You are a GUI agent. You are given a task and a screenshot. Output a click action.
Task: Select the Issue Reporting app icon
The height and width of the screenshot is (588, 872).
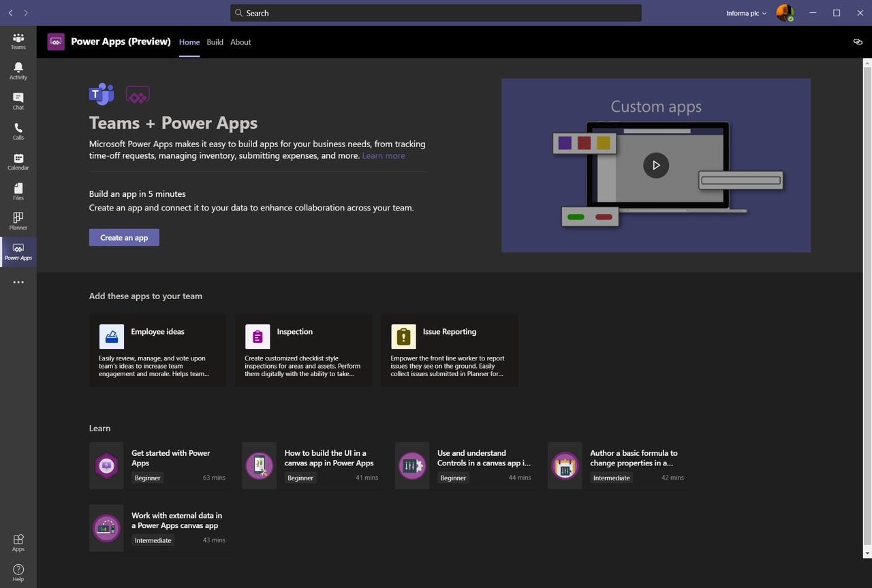click(x=403, y=336)
